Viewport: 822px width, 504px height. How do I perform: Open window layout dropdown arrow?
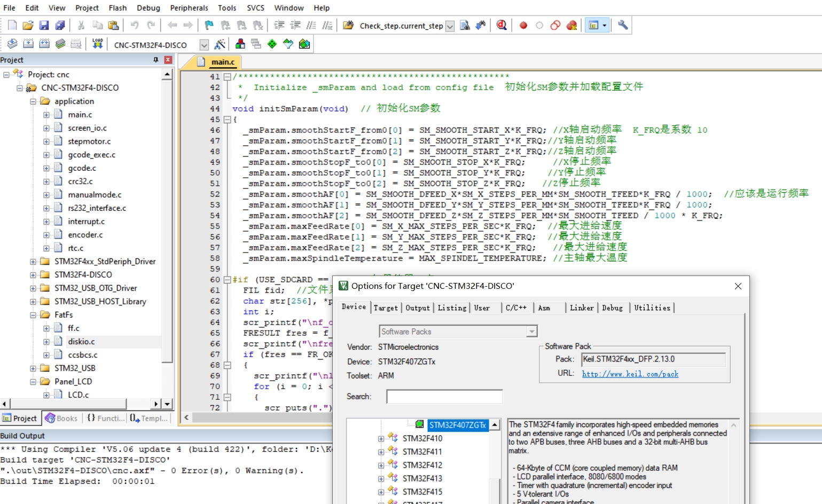(x=605, y=25)
